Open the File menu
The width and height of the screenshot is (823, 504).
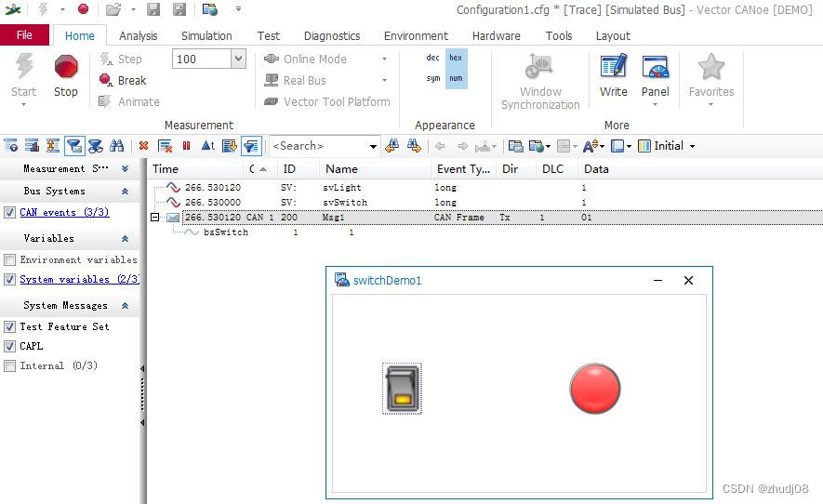tap(25, 35)
